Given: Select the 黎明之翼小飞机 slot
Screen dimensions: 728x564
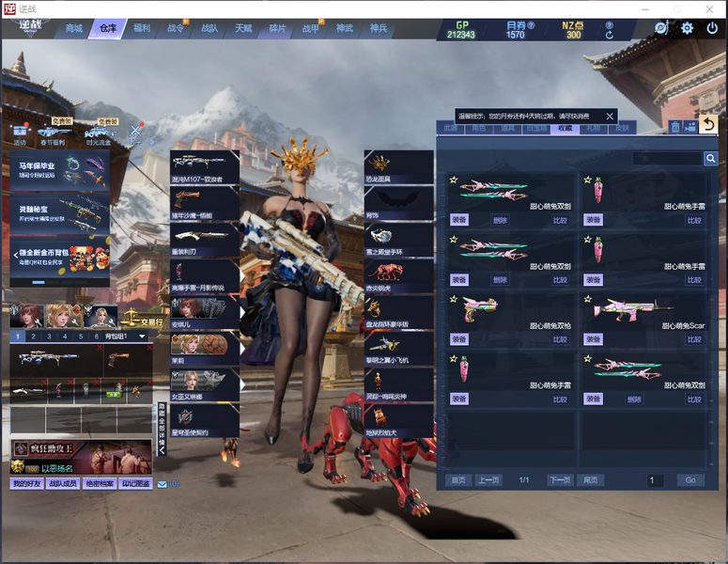Looking at the screenshot, I should click(x=399, y=348).
